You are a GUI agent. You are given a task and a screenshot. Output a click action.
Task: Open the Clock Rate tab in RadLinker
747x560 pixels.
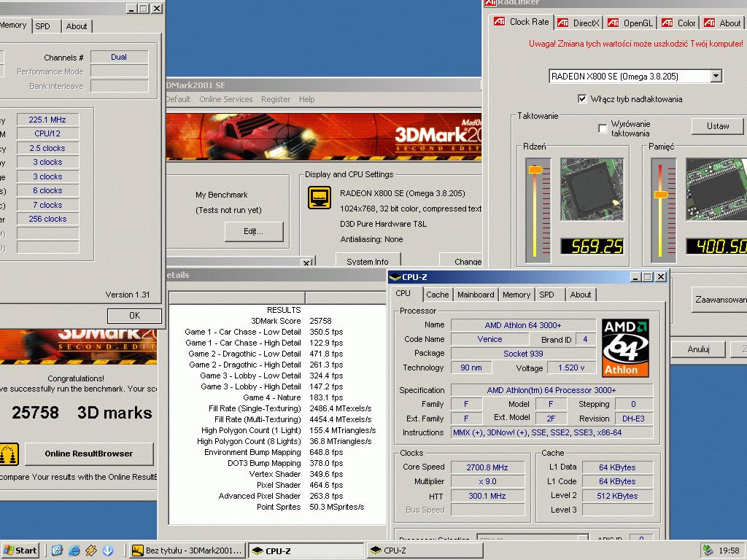(521, 22)
